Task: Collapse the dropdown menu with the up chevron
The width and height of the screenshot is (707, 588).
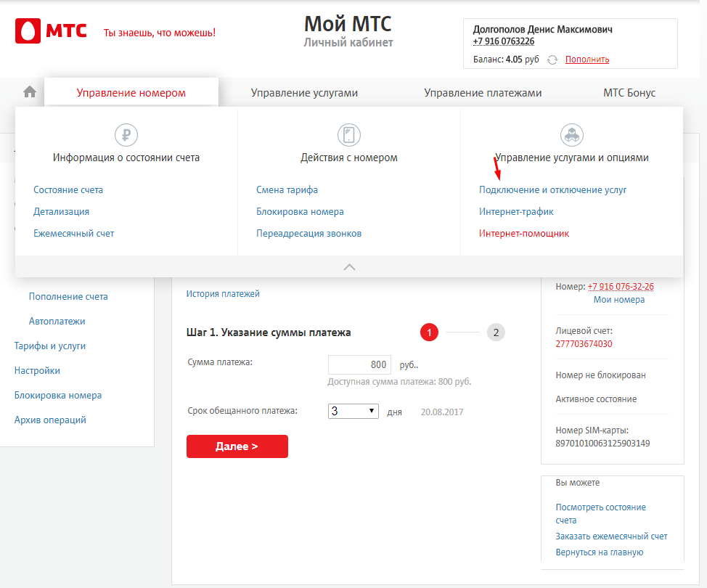Action: point(349,267)
